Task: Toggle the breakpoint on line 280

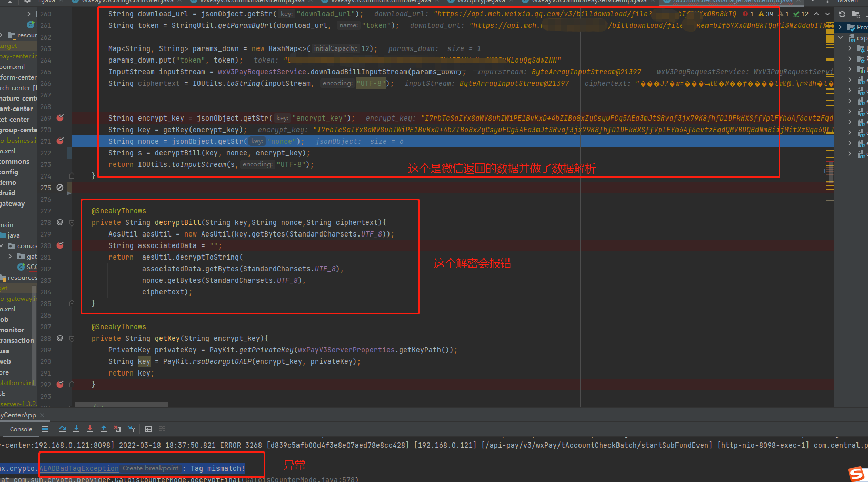Action: (60, 245)
